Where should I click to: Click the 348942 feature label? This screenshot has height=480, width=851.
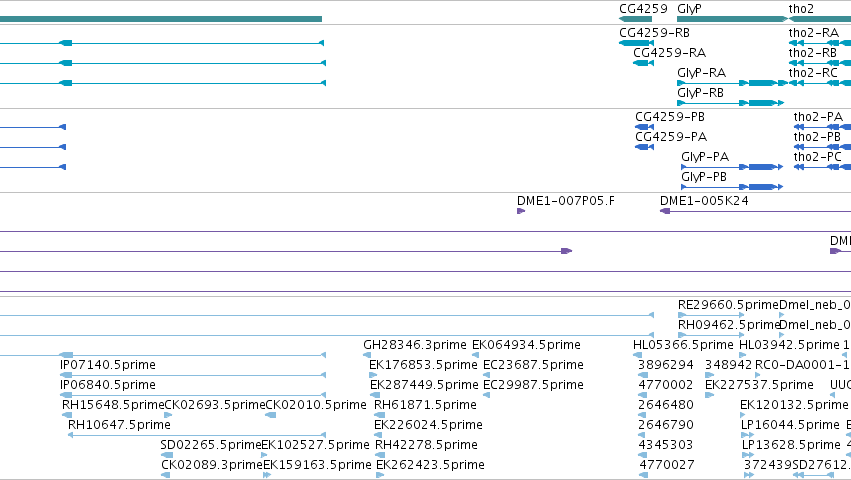[x=729, y=365]
